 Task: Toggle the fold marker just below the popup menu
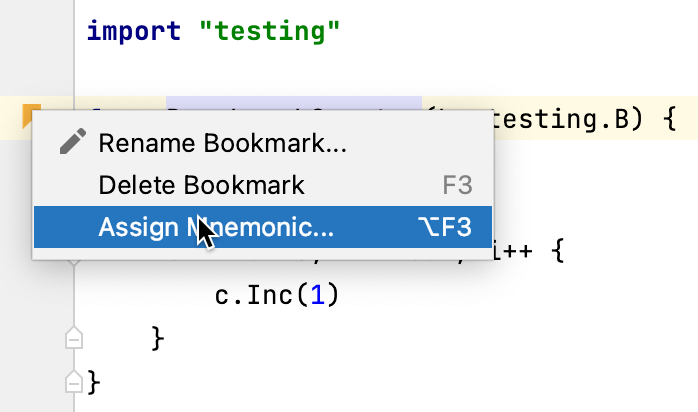point(73,263)
